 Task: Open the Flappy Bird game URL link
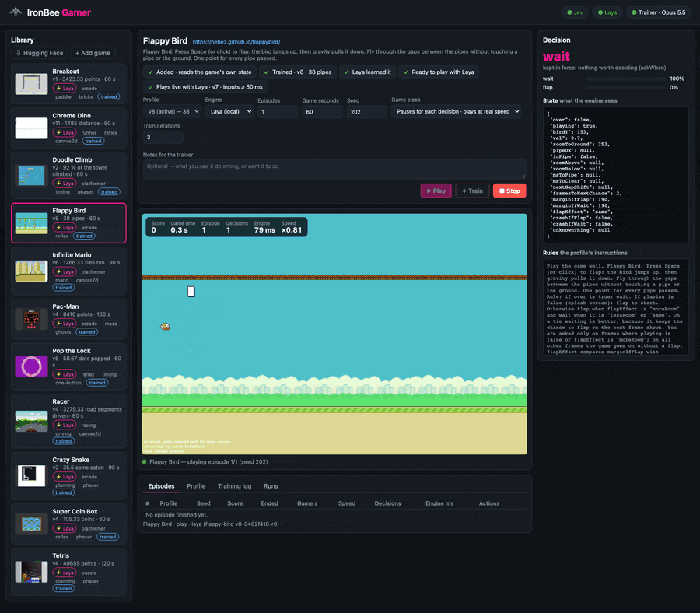[x=236, y=42]
